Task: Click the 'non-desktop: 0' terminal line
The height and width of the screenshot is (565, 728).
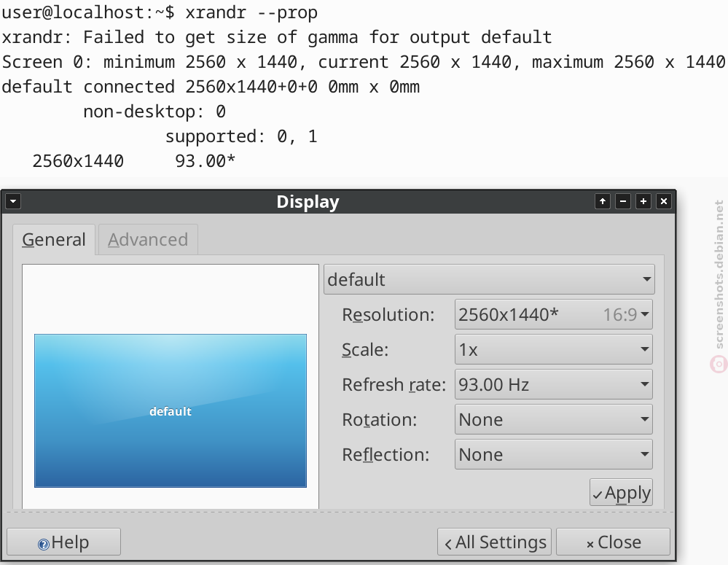Action: tap(154, 112)
